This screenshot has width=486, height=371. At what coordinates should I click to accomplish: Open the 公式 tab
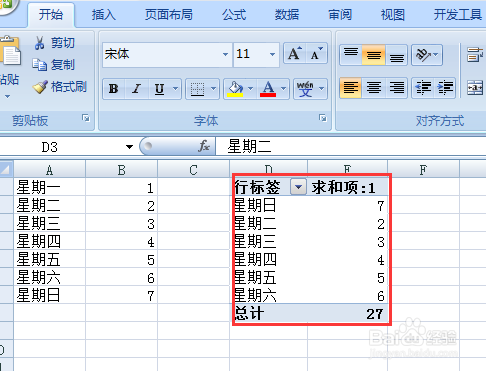(x=234, y=15)
